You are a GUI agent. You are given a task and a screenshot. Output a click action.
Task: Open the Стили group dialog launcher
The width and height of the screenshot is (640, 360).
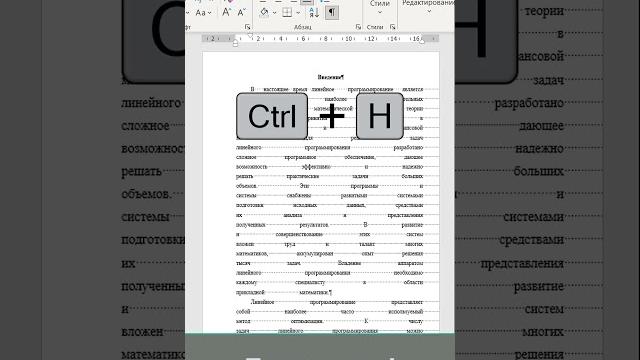point(392,27)
